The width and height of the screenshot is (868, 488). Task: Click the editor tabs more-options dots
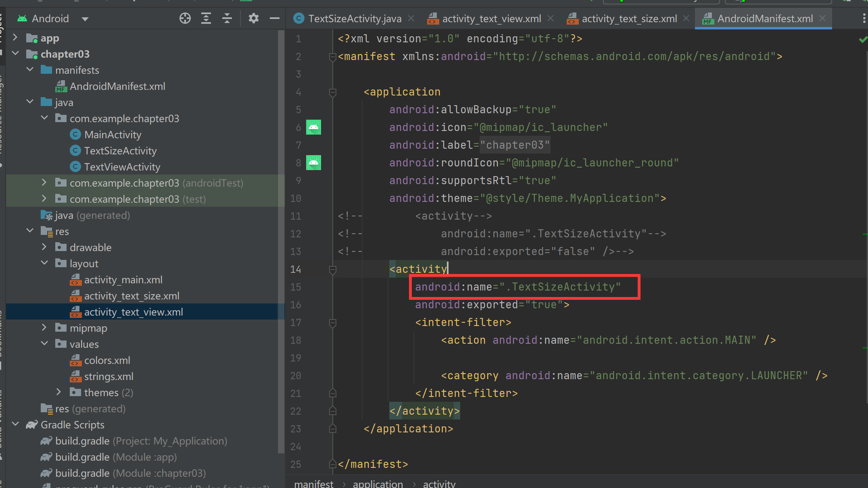864,19
